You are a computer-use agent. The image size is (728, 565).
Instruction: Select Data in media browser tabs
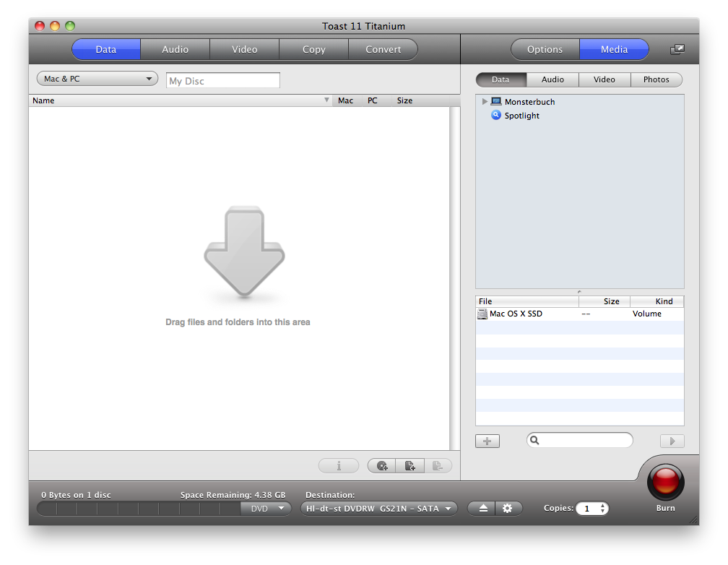(501, 79)
